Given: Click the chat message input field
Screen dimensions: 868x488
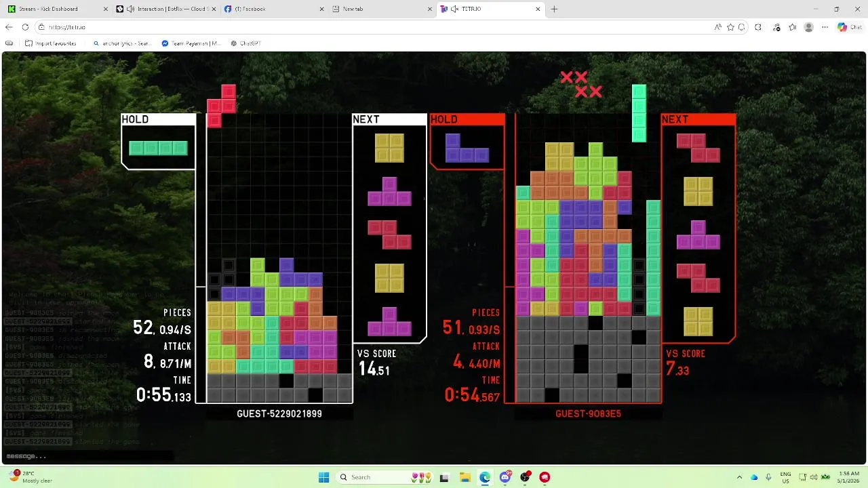Looking at the screenshot, I should 88,456.
